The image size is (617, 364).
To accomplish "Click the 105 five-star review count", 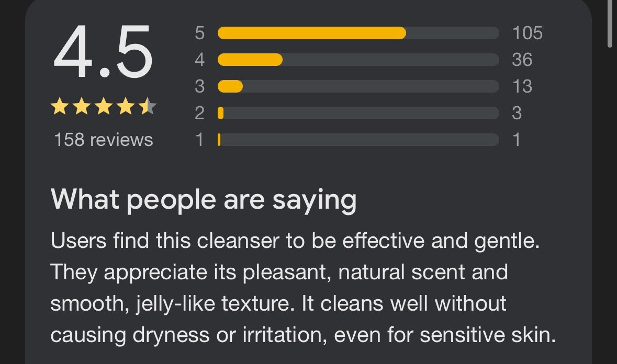I will pos(527,33).
